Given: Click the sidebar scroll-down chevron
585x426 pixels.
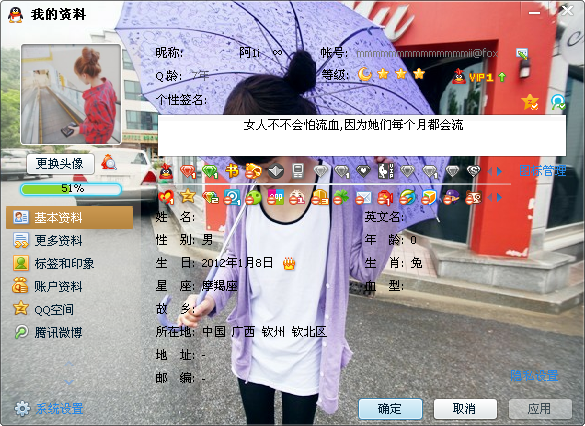Looking at the screenshot, I should (x=69, y=382).
